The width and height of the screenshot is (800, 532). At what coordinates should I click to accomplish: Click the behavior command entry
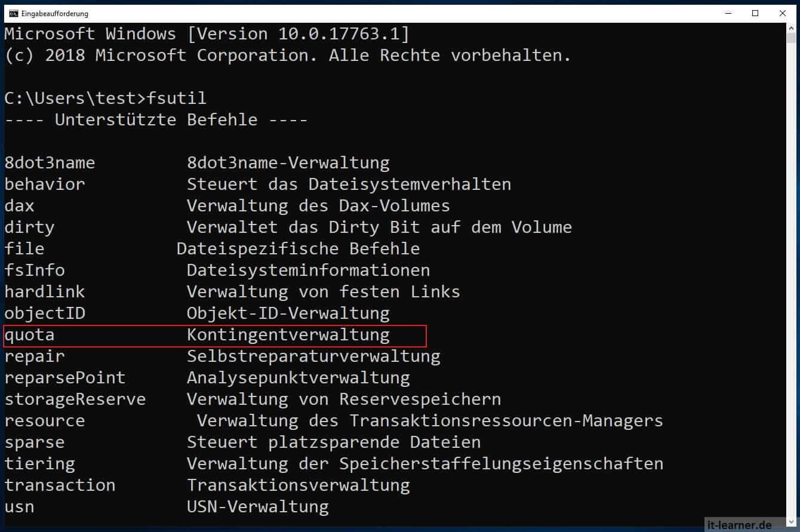pos(45,184)
